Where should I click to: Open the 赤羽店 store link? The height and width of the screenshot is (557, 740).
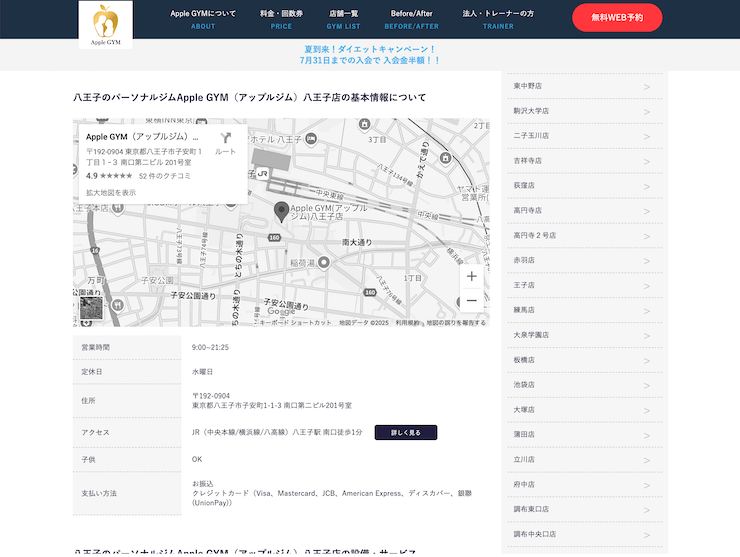point(585,261)
